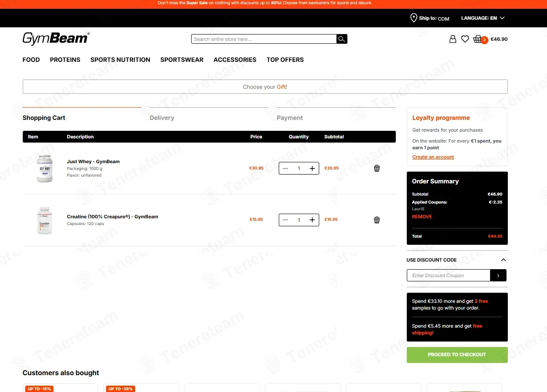Focus the Enter Discount Coupon field
Screen dimensions: 547x392
click(448, 275)
